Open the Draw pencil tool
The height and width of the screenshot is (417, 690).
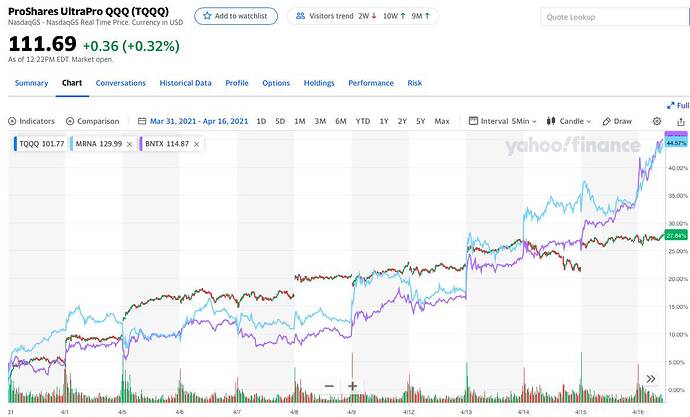(617, 121)
